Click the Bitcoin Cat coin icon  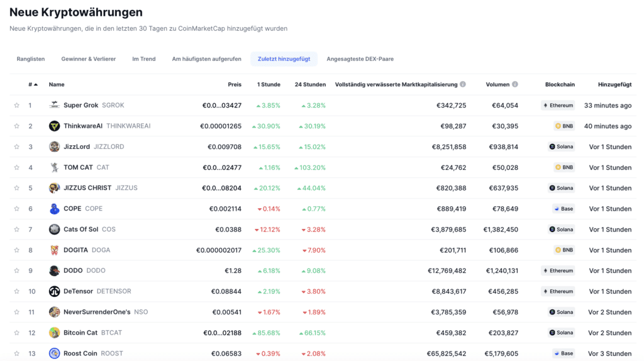[x=55, y=333]
